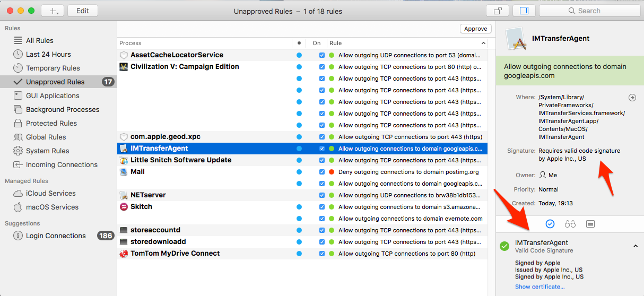This screenshot has width=644, height=296.
Task: Switch to the checkmark inspector tab
Action: pyautogui.click(x=550, y=224)
